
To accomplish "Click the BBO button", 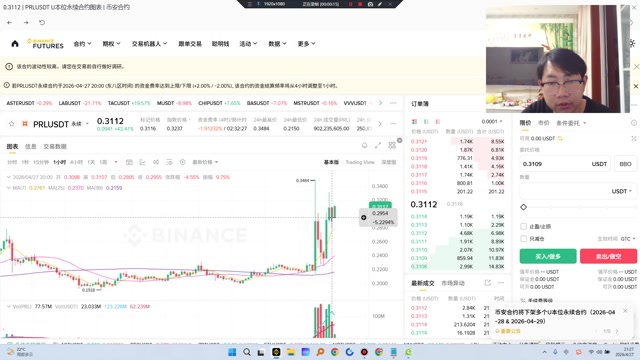I will 625,164.
